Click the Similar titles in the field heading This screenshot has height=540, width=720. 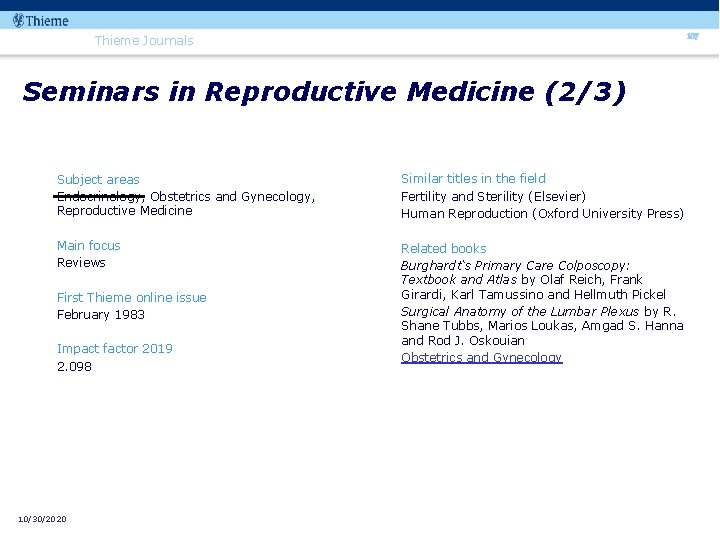coord(473,179)
